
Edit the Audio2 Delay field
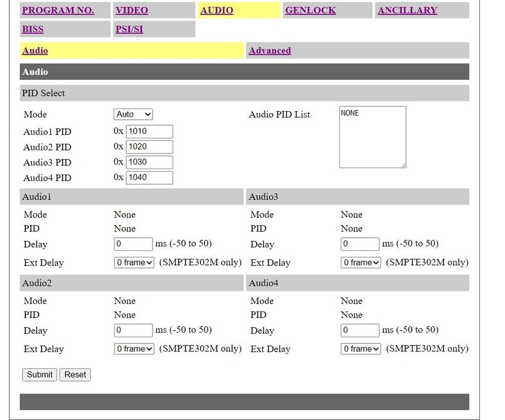click(133, 330)
